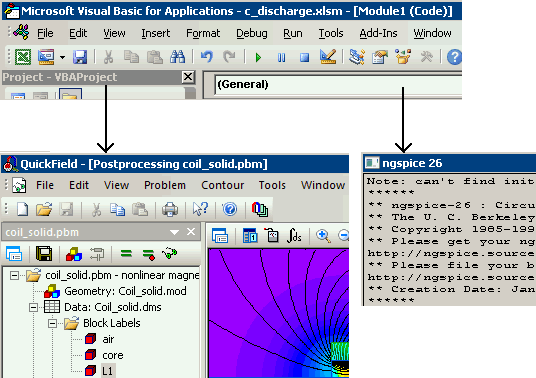
Task: Open the VBA Format menu
Action: (x=203, y=33)
